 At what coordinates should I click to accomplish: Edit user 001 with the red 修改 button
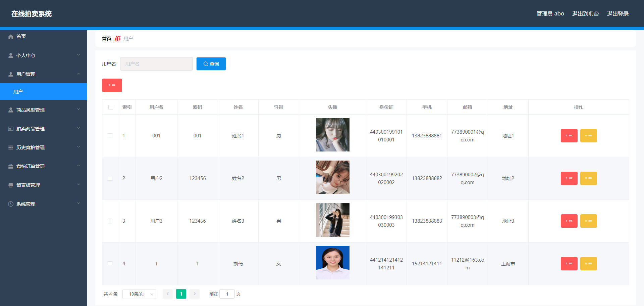tap(569, 136)
